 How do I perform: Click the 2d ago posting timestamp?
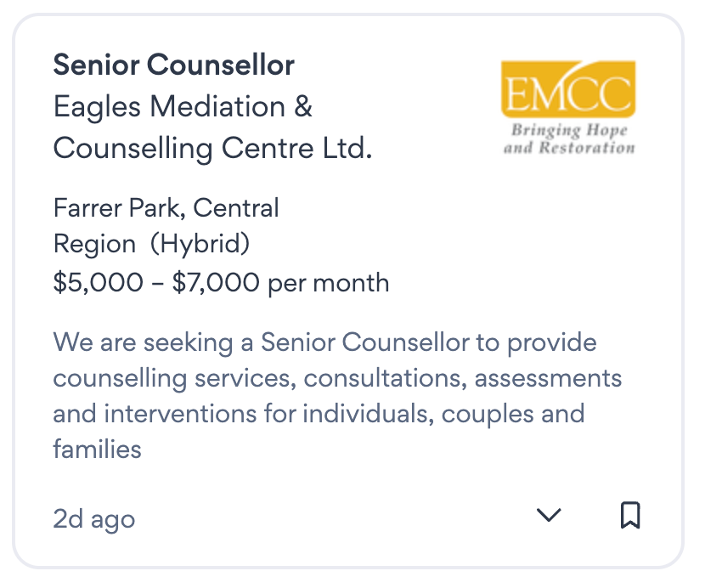93,518
